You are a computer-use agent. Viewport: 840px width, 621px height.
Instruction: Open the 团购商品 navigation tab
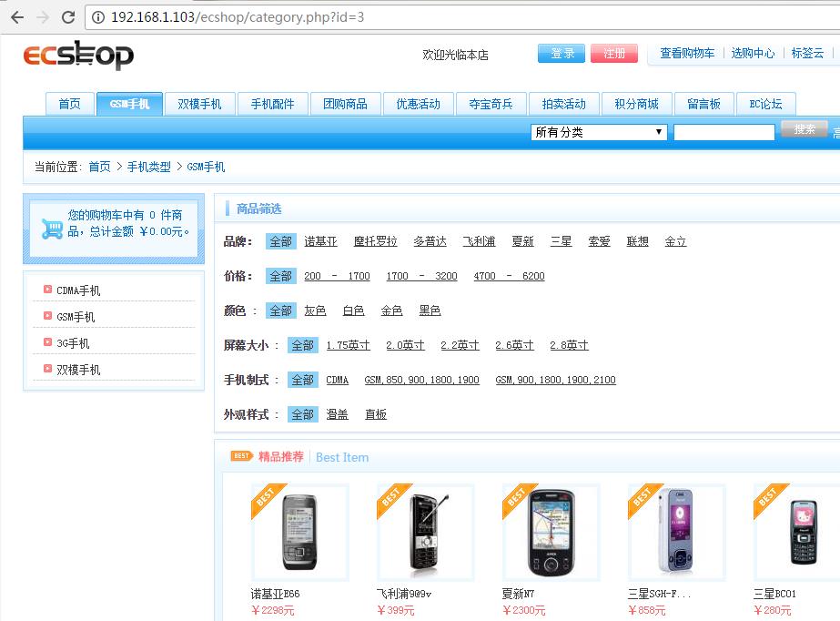[346, 104]
